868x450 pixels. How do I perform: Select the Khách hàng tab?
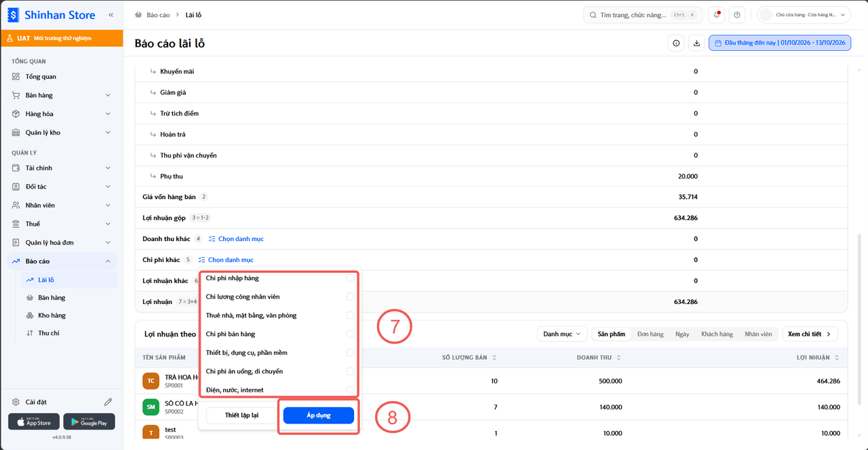[717, 334]
